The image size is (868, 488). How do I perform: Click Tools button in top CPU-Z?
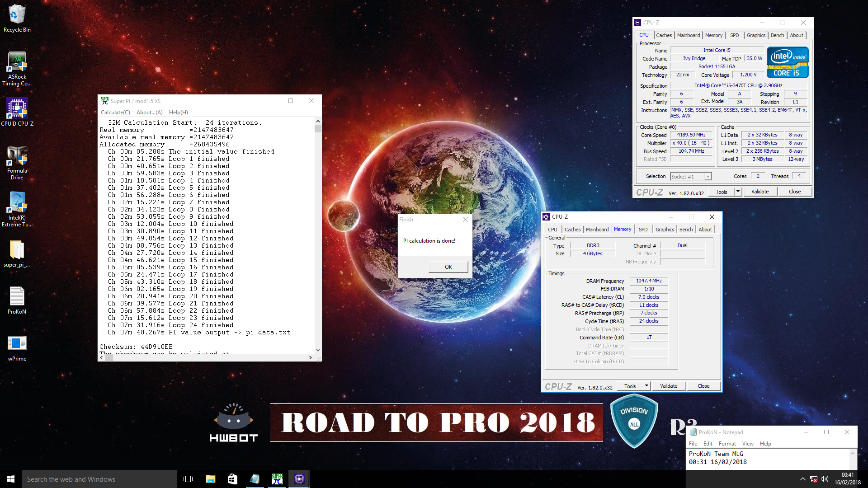click(x=722, y=192)
